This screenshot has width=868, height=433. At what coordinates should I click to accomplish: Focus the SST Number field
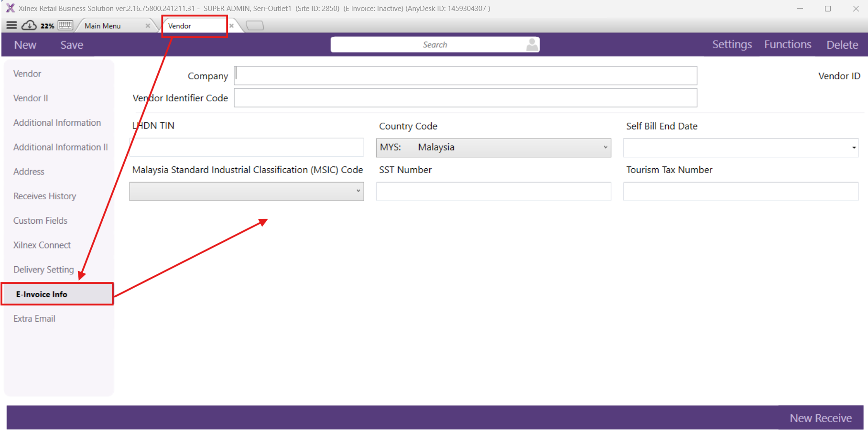pyautogui.click(x=493, y=191)
